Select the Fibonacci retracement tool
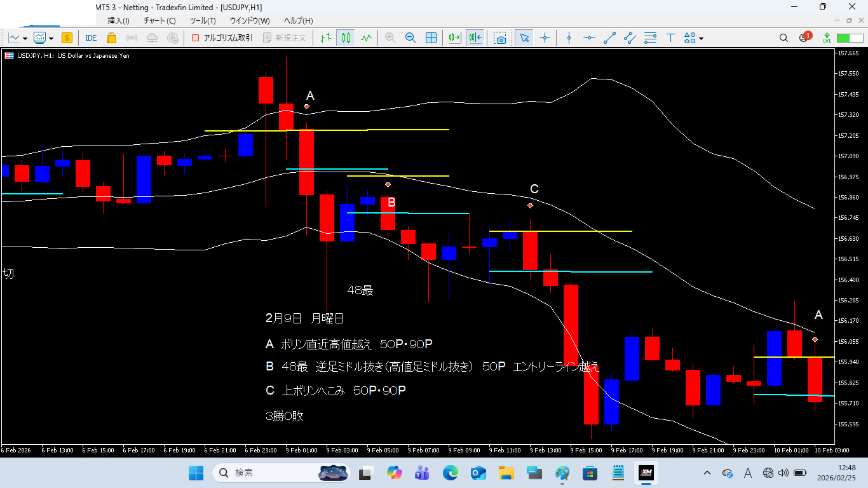Viewport: 868px width, 488px height. (650, 38)
